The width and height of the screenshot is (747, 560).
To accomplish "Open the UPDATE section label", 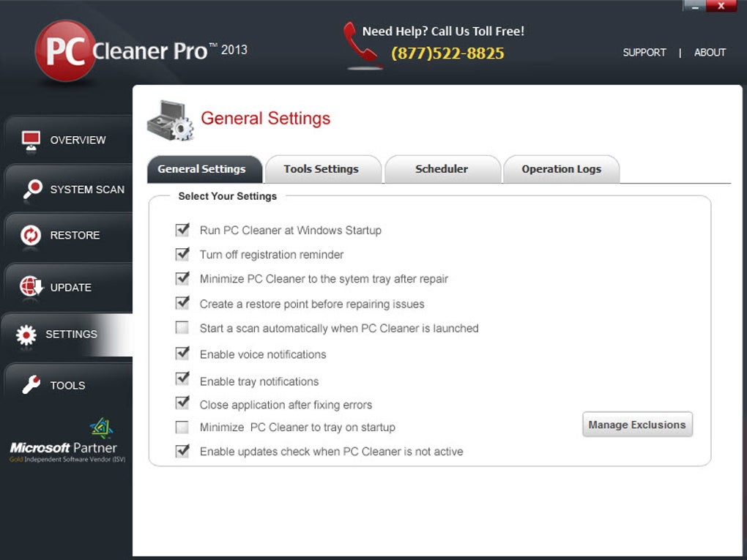I will [70, 288].
